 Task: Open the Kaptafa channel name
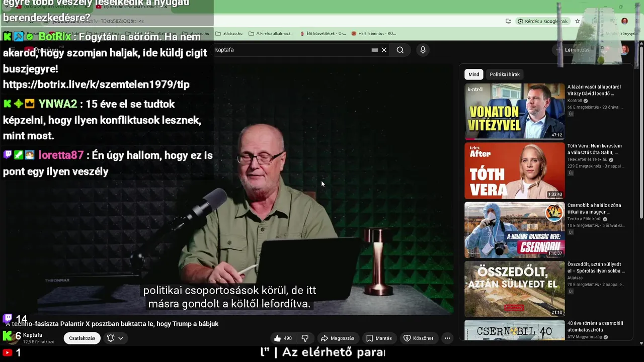(33, 335)
